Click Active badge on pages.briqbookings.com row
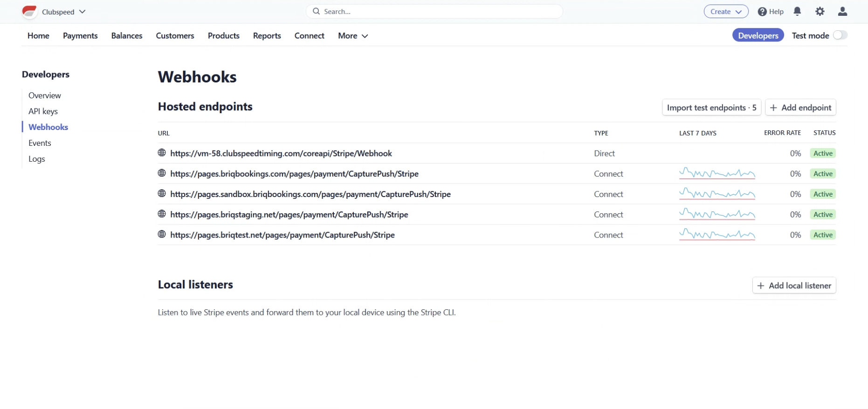Image resolution: width=868 pixels, height=409 pixels. (x=823, y=174)
